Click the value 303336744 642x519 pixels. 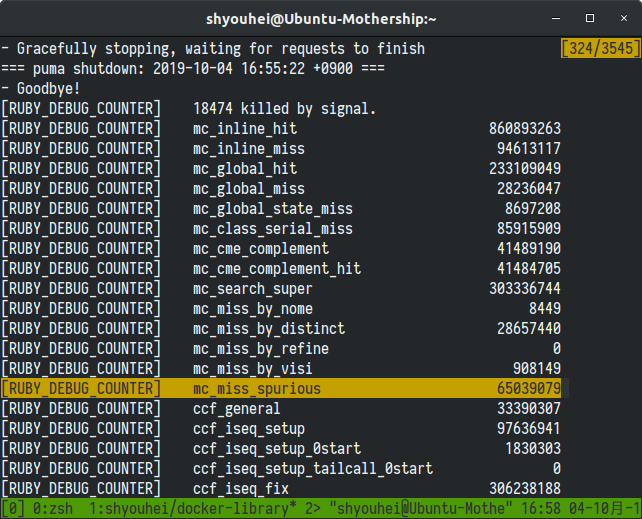coord(525,289)
